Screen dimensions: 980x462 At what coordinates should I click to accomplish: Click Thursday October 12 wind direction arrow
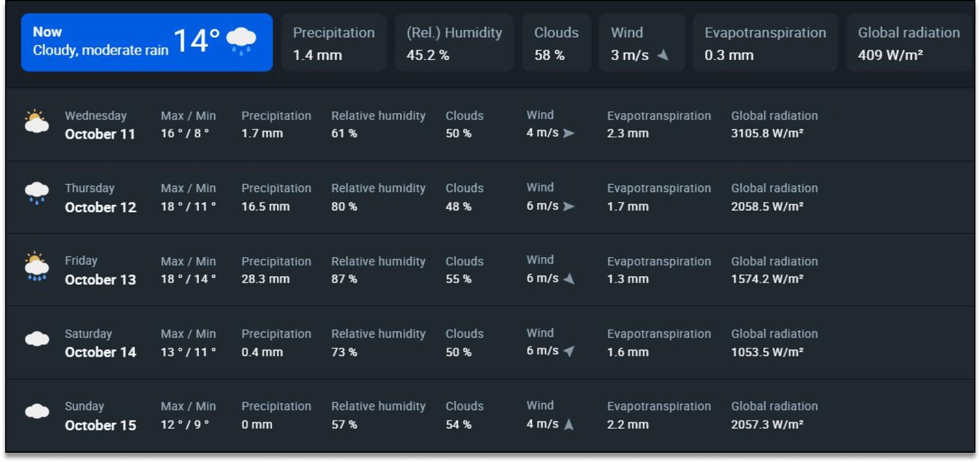click(x=569, y=206)
